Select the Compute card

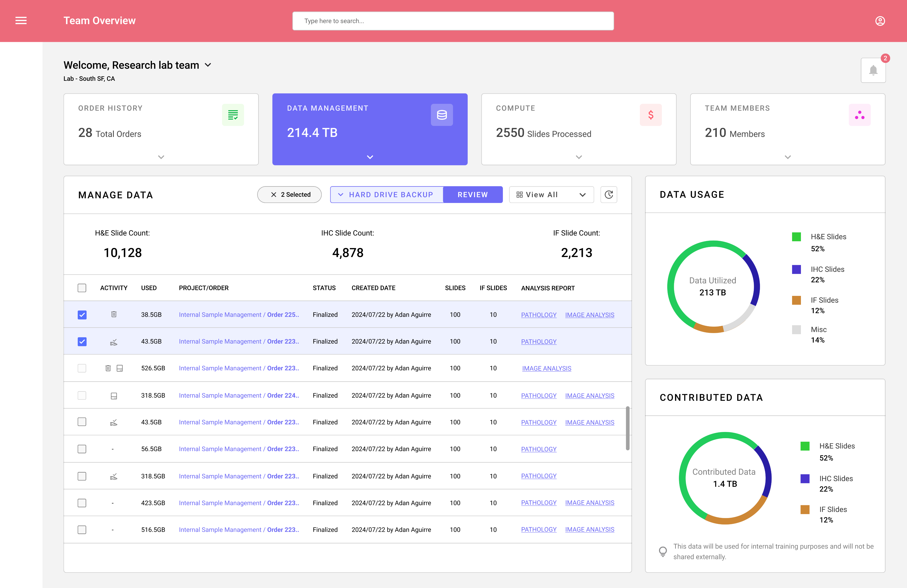click(578, 129)
